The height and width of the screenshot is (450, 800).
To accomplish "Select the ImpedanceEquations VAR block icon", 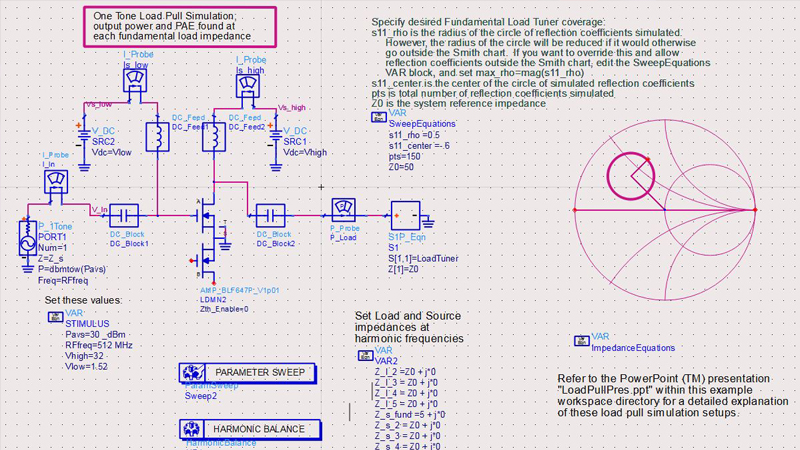I will click(x=581, y=340).
